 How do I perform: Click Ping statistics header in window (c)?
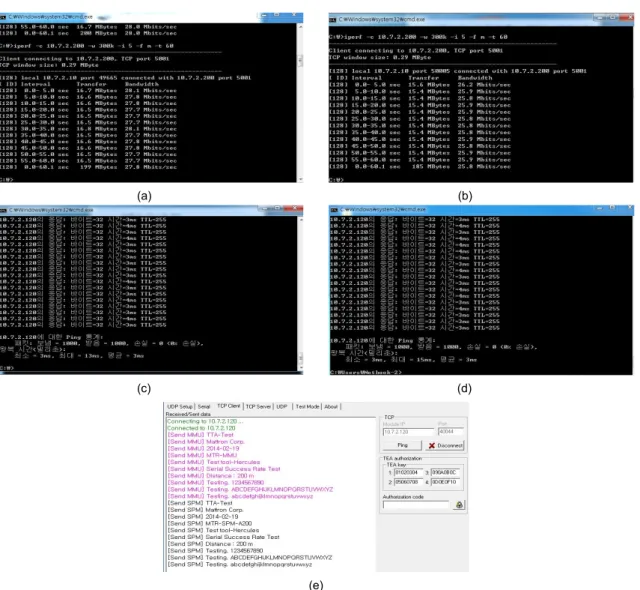51,337
